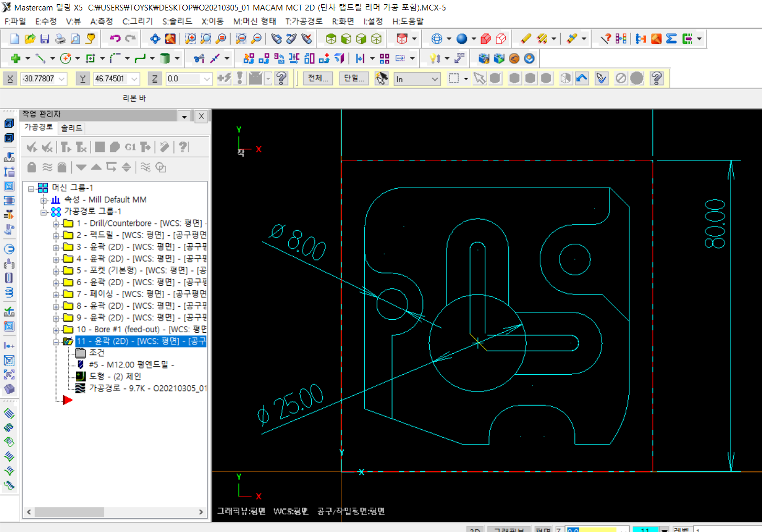Viewport: 762px width, 532px height.
Task: Click the trim scissors icon
Action: [199, 59]
